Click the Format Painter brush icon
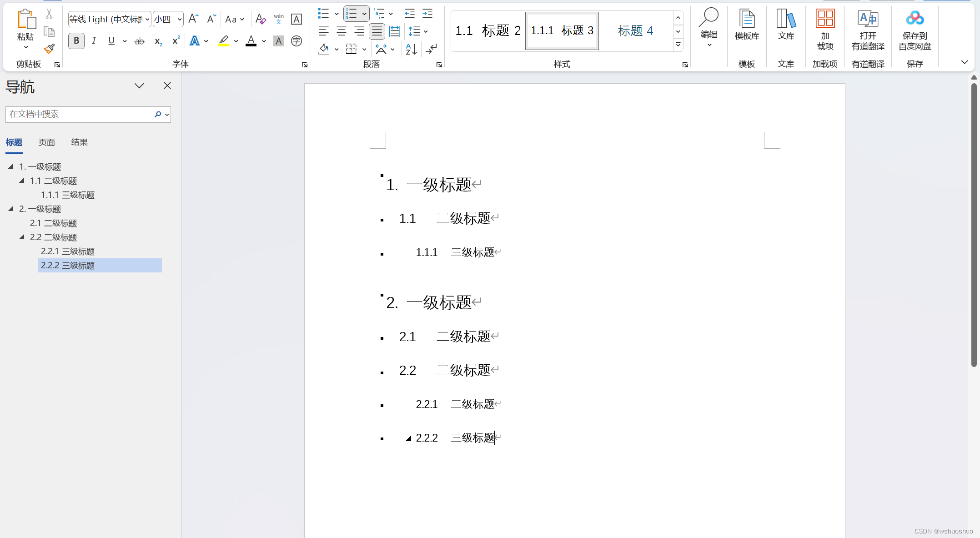Screen dimensions: 980x538 (x=49, y=48)
